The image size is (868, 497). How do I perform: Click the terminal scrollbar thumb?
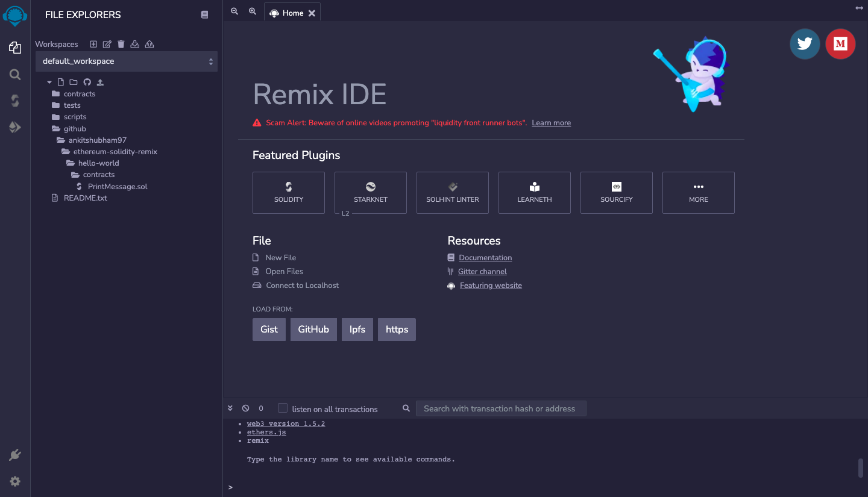click(861, 468)
